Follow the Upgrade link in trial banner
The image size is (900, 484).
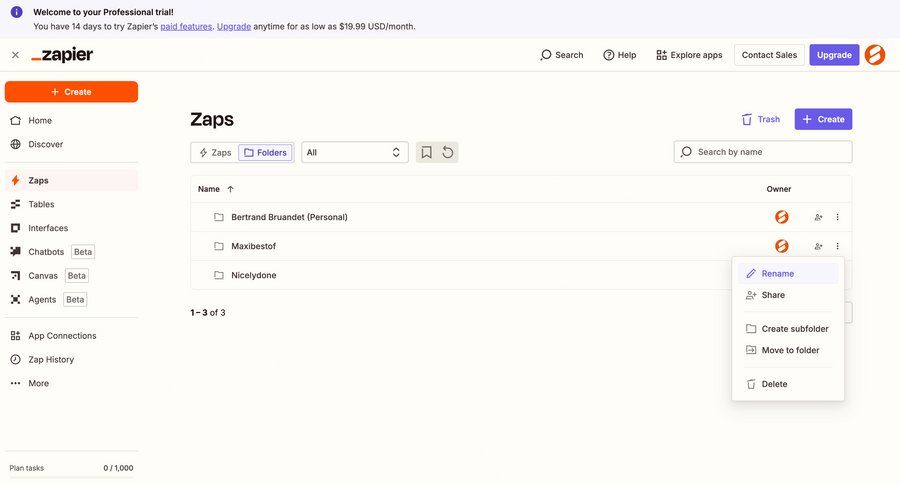point(234,26)
